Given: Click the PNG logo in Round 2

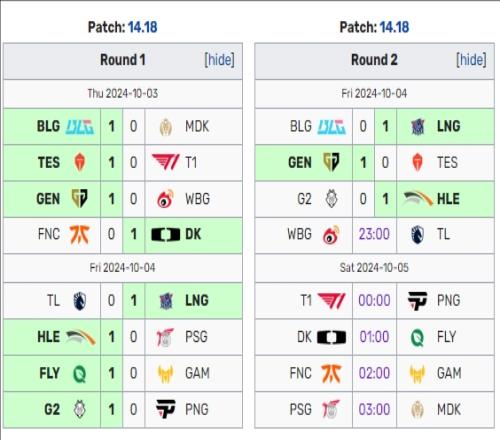Looking at the screenshot, I should (x=417, y=301).
